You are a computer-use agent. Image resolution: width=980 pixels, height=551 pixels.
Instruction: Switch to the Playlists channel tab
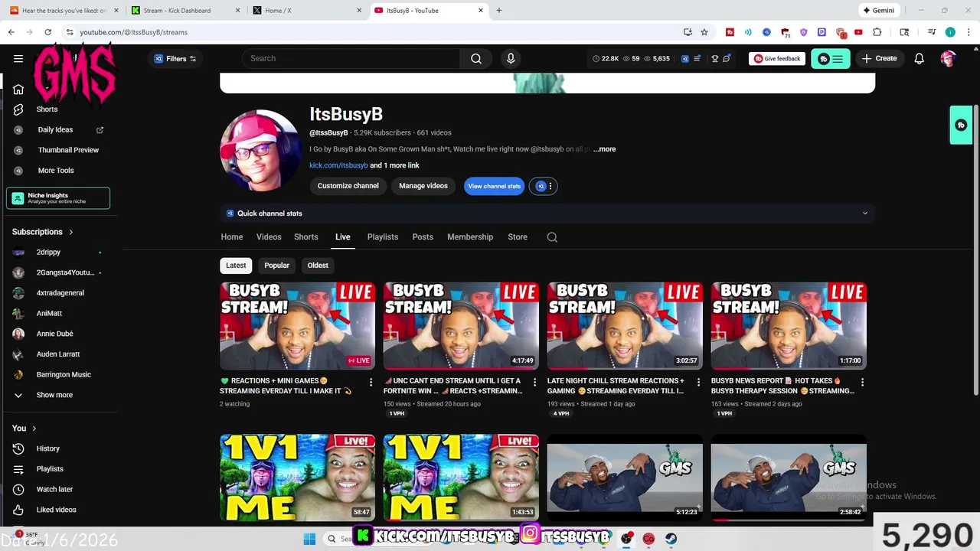[x=383, y=237]
